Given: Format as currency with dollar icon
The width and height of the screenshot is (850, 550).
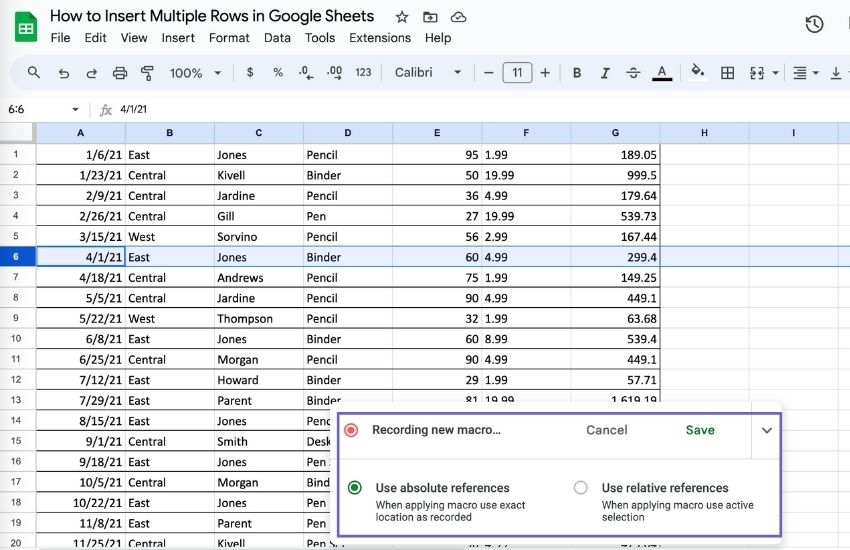Looking at the screenshot, I should tap(250, 72).
